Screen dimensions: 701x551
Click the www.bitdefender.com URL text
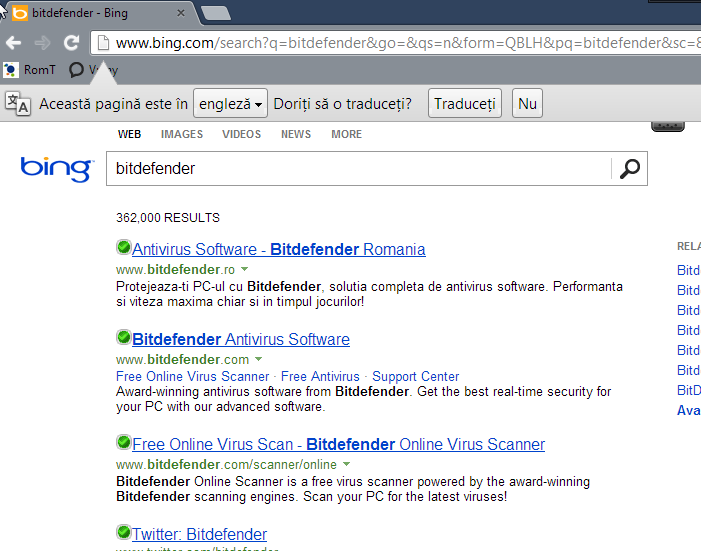click(182, 359)
